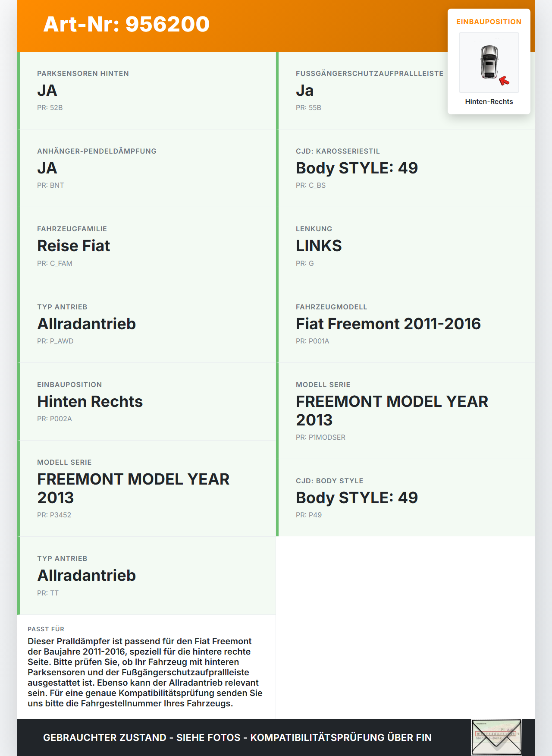Select the "Reise Fiat" vehicle family entry
The width and height of the screenshot is (552, 756).
(73, 246)
